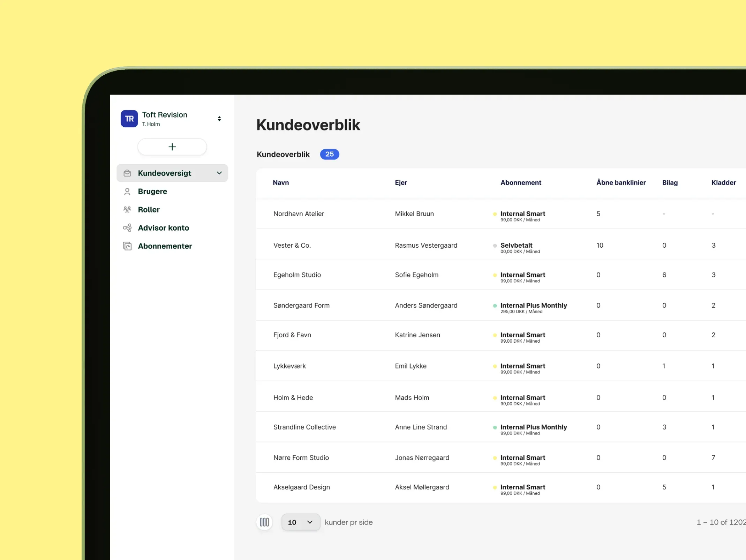Image resolution: width=746 pixels, height=560 pixels.
Task: Click Akselgaard Design customer name
Action: (x=302, y=487)
